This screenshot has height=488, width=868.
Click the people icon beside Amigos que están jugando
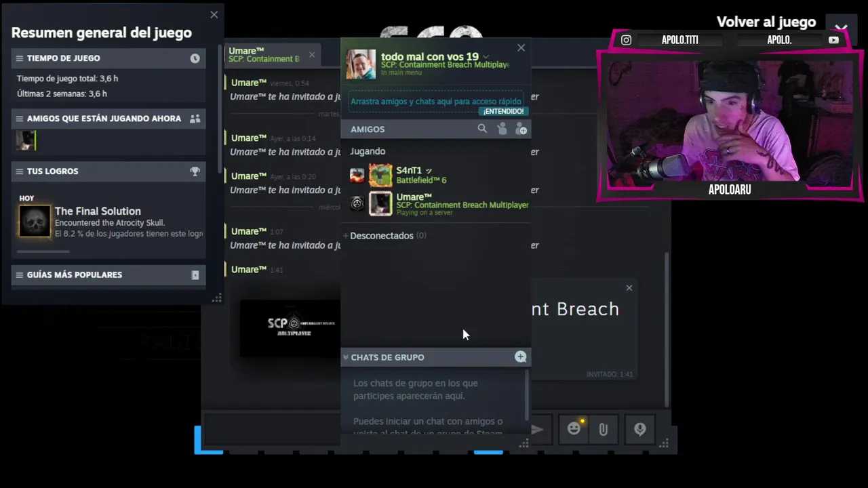[195, 119]
